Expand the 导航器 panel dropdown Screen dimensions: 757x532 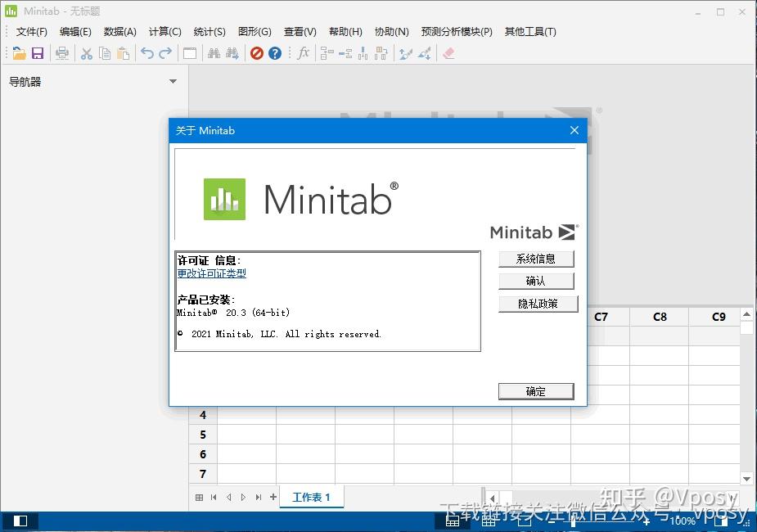pos(172,82)
